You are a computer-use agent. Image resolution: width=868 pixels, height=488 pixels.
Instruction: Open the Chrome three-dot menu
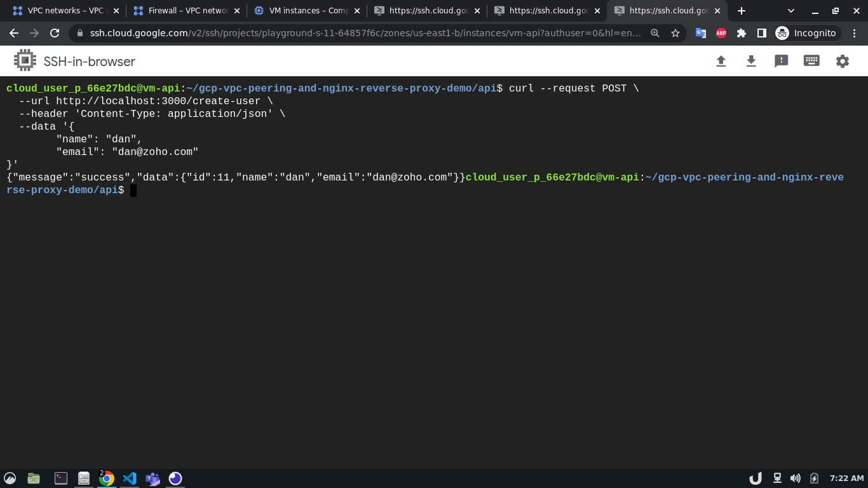click(x=855, y=33)
